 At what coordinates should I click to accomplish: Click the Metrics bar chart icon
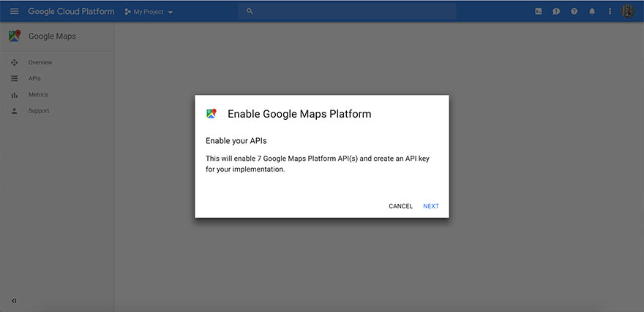[15, 95]
